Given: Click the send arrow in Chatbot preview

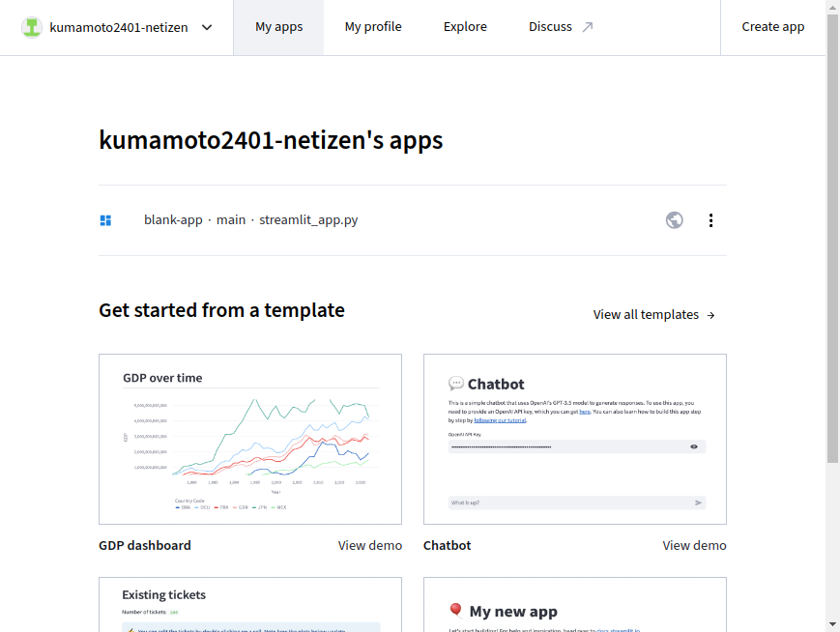Looking at the screenshot, I should pos(698,503).
